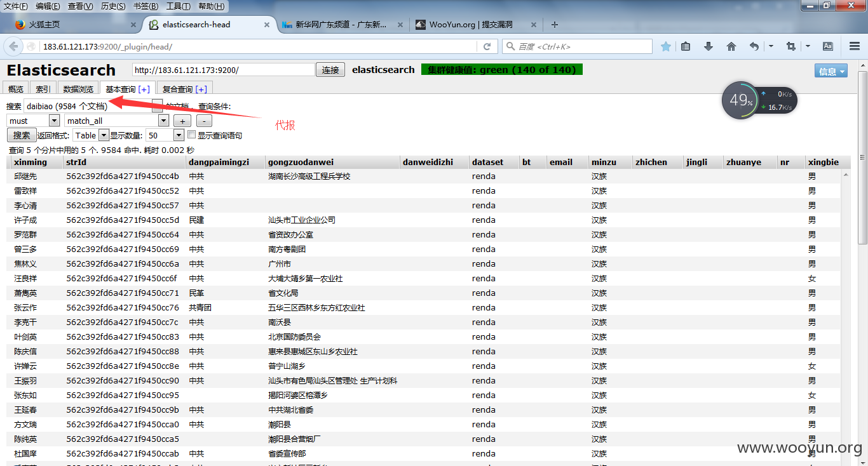Expand the arrow beside the undo icon

(x=771, y=46)
